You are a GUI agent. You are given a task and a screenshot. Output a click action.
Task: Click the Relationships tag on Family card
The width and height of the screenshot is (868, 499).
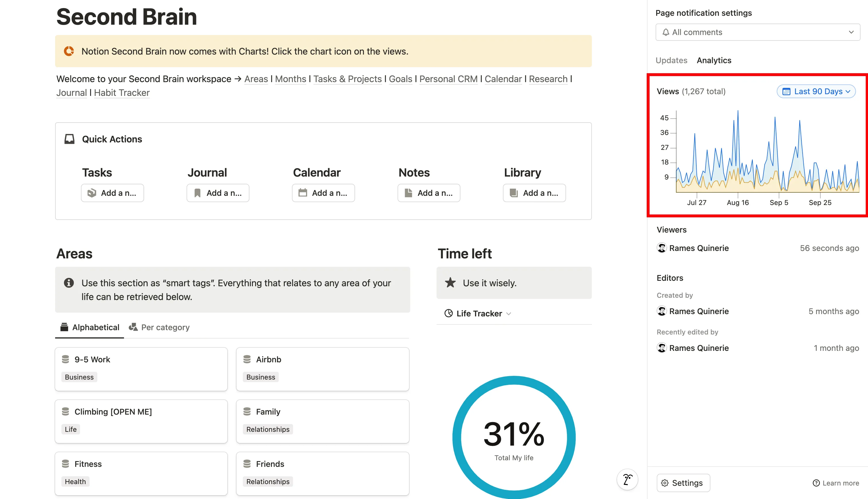click(268, 429)
